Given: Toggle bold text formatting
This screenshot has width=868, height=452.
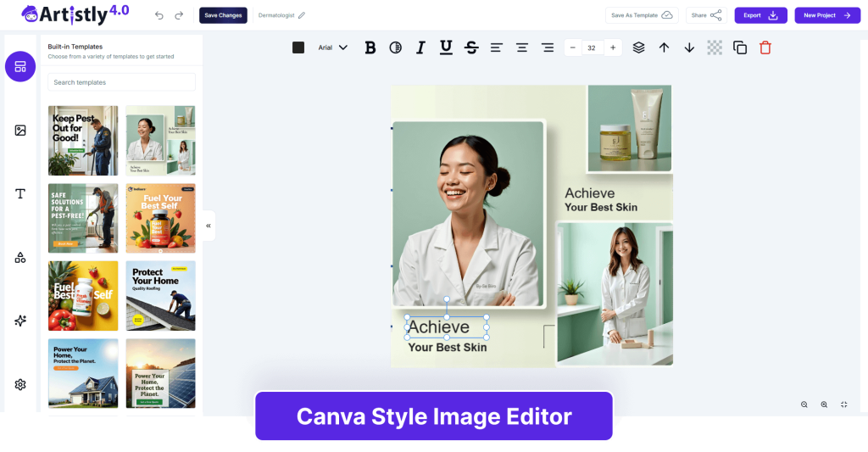Looking at the screenshot, I should (370, 47).
